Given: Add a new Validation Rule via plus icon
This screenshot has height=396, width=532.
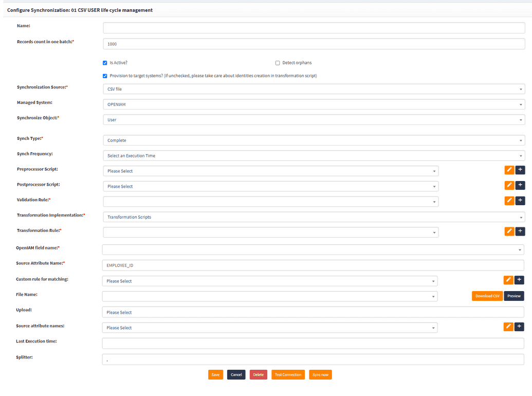Looking at the screenshot, I should (x=520, y=201).
